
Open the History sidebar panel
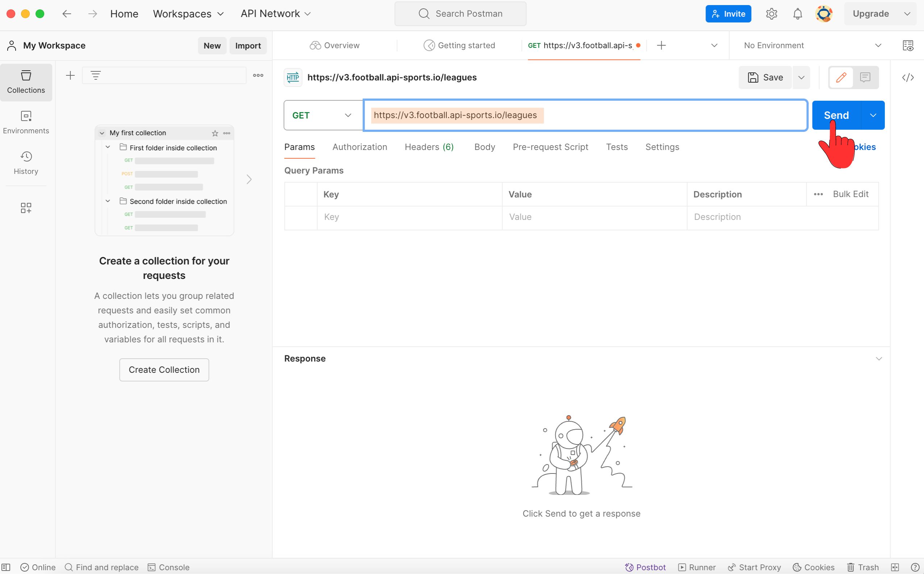pos(26,163)
